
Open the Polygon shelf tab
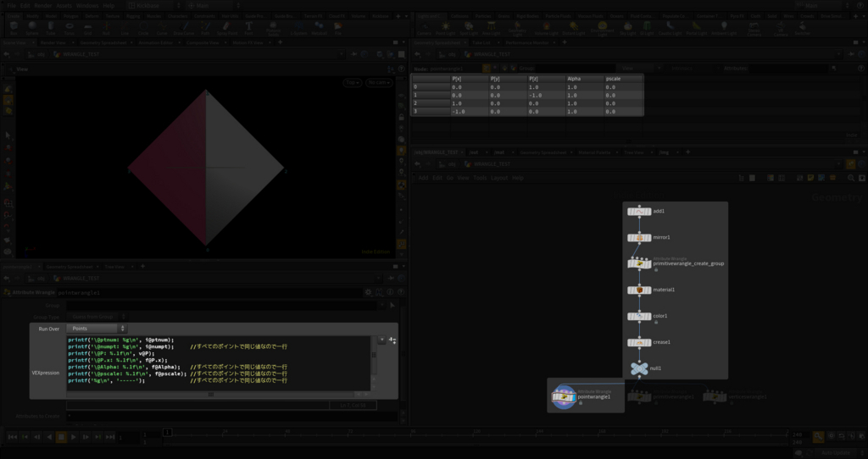point(71,16)
